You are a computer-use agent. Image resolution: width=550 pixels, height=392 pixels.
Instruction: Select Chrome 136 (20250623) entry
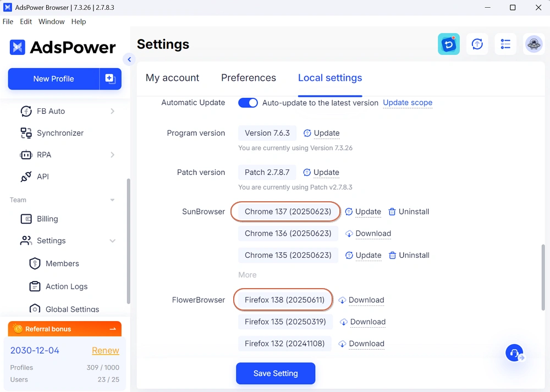pos(288,234)
